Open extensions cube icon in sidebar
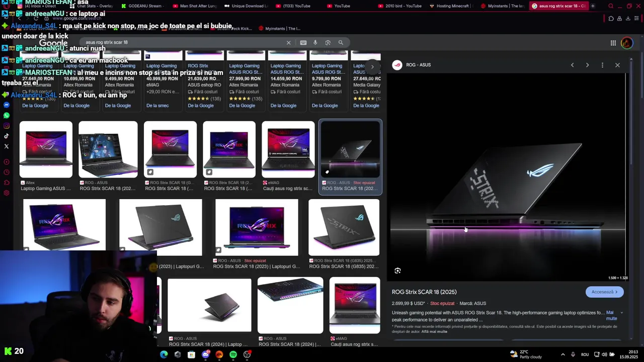644x362 pixels. pos(7,183)
